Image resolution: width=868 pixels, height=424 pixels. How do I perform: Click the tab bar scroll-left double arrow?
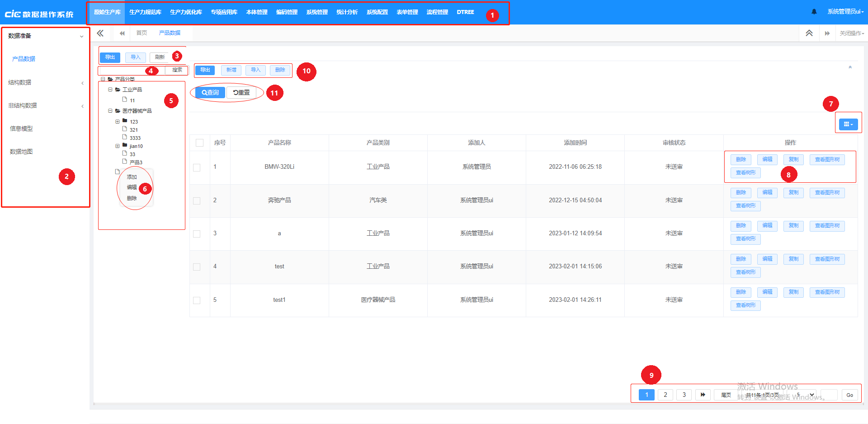point(122,33)
